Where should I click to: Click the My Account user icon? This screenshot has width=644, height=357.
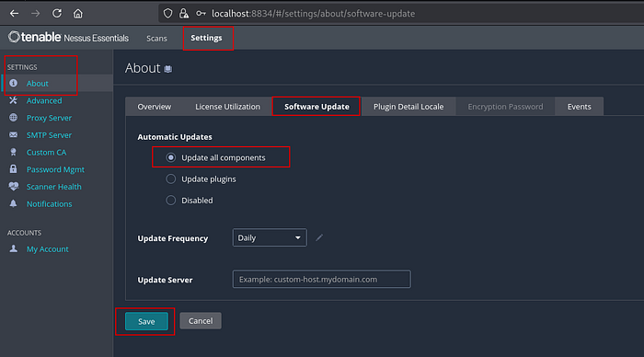pos(14,248)
